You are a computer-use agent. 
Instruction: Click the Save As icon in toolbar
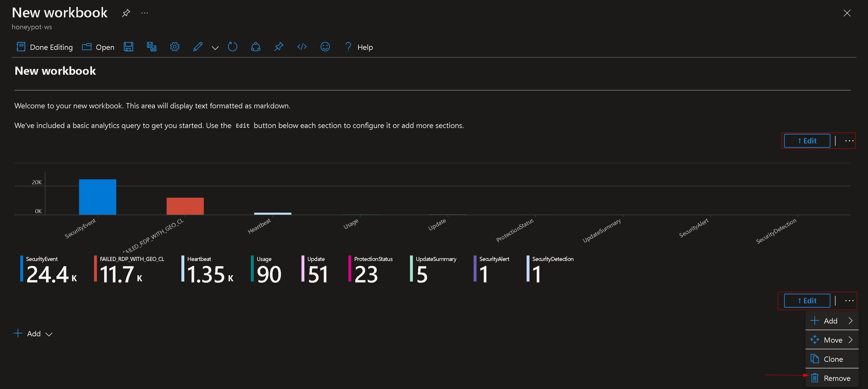point(152,47)
